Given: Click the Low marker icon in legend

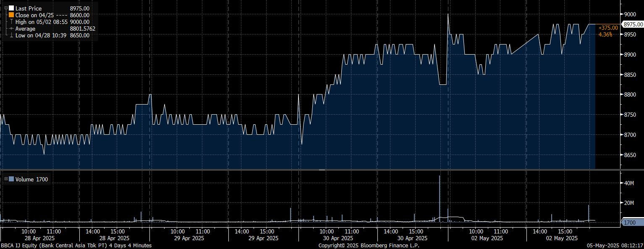Looking at the screenshot, I should point(11,35).
